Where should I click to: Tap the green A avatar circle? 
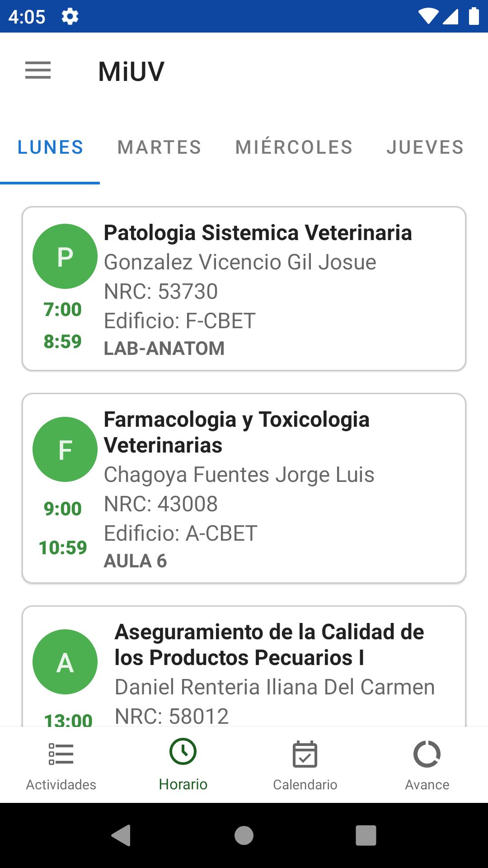(x=65, y=662)
